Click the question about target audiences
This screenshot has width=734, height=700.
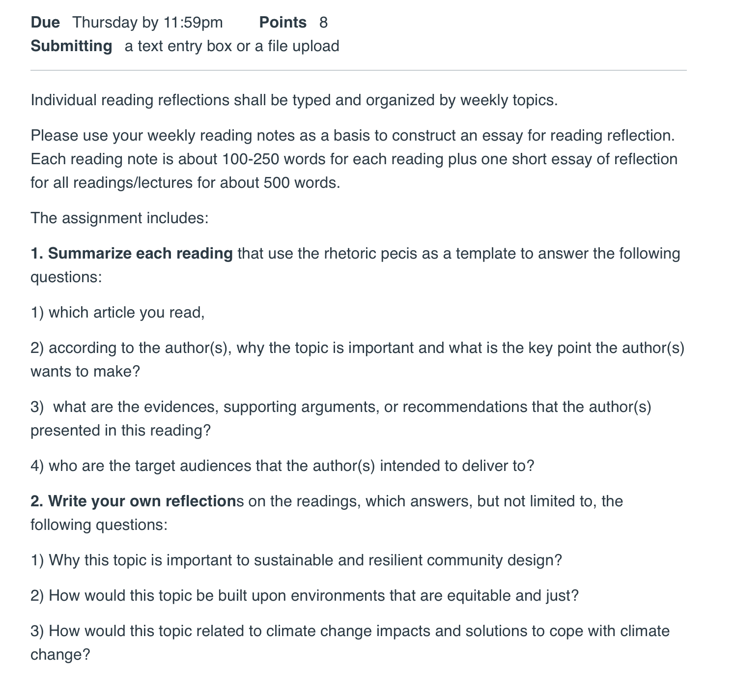click(282, 466)
